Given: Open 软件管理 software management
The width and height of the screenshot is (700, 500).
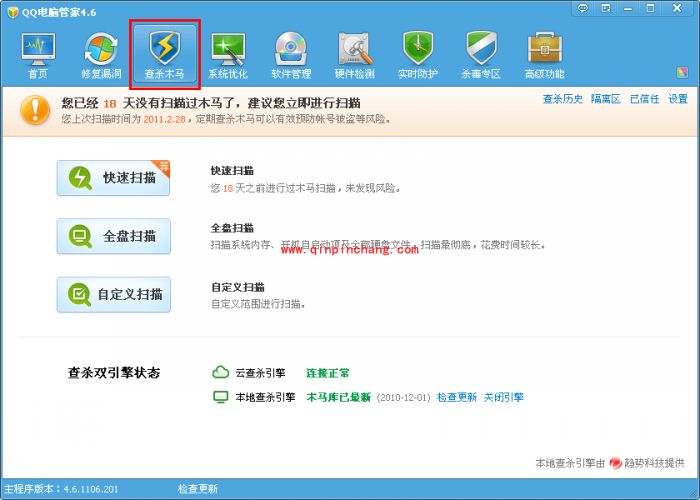Looking at the screenshot, I should pyautogui.click(x=291, y=56).
